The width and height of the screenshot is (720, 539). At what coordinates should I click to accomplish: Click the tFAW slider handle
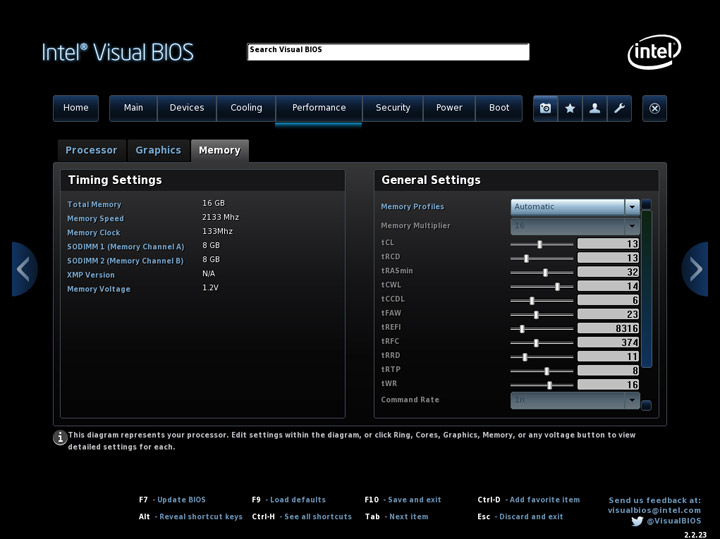pyautogui.click(x=536, y=315)
